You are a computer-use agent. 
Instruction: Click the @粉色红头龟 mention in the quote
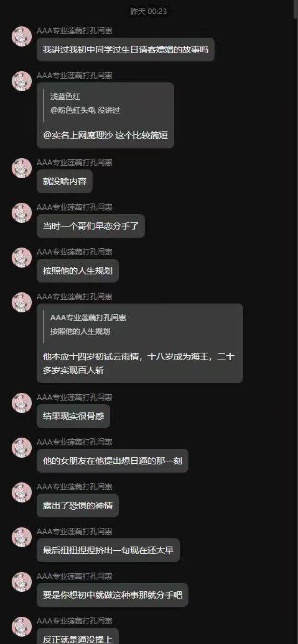click(73, 110)
